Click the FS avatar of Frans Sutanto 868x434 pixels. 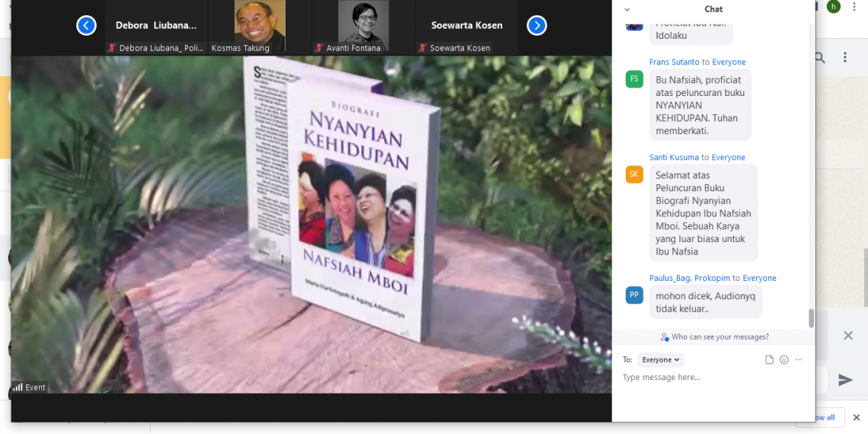click(634, 79)
